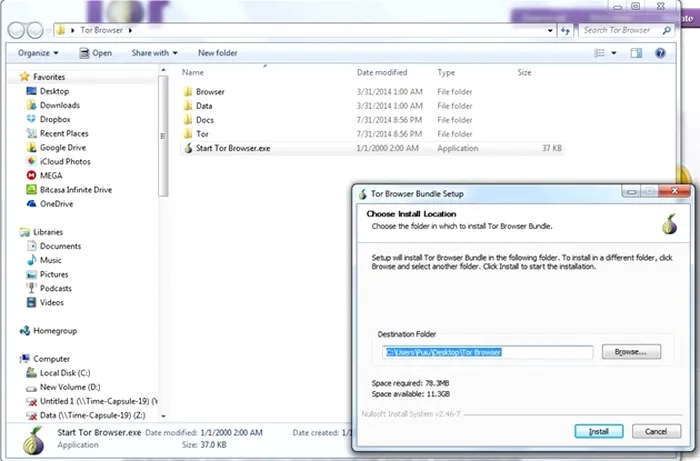Expand the view options dropdown arrow
The image size is (700, 461).
pos(614,53)
